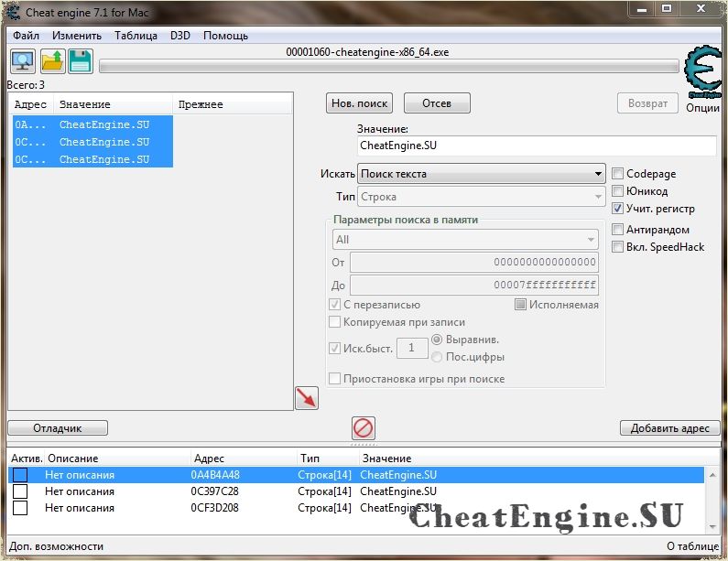728x561 pixels.
Task: Open the process list computer icon
Action: 23,61
